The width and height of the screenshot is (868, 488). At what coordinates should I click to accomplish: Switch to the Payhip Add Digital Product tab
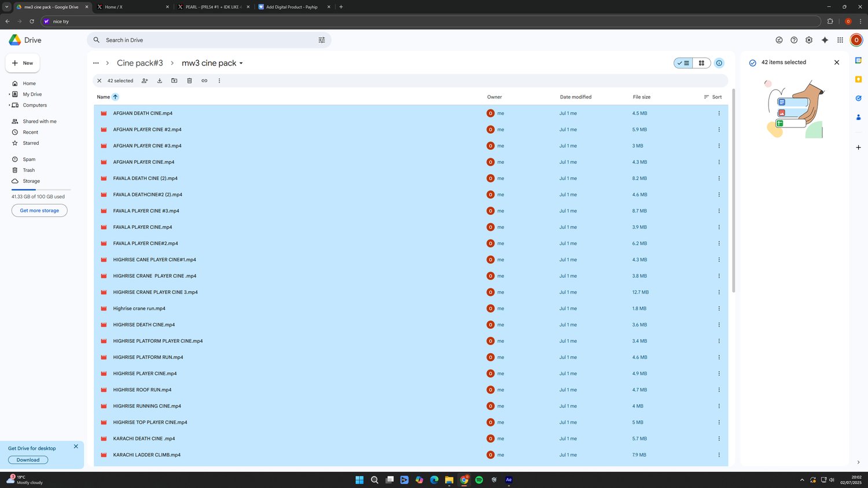(294, 7)
